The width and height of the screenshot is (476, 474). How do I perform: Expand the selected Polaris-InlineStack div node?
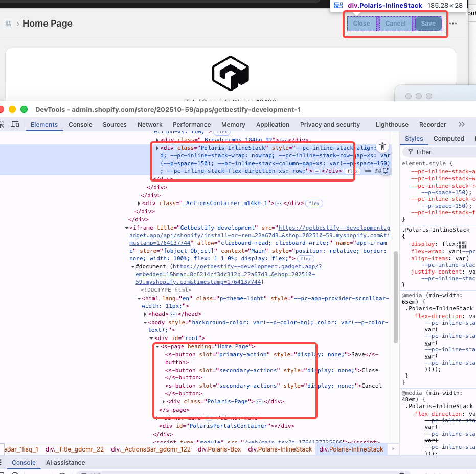(x=157, y=148)
